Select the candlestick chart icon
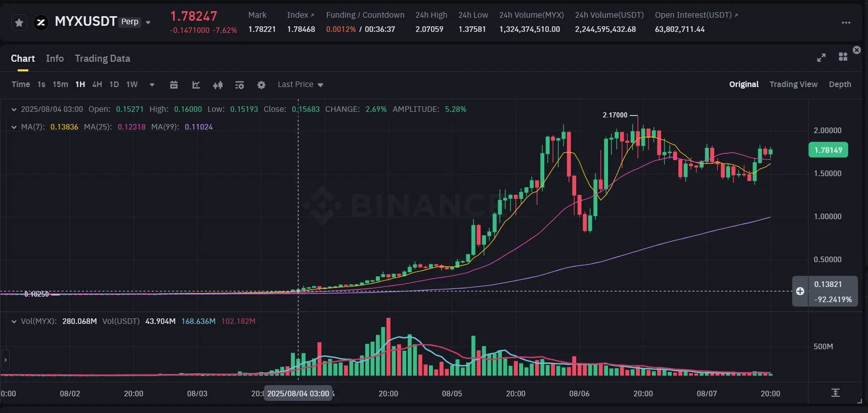 tap(218, 85)
